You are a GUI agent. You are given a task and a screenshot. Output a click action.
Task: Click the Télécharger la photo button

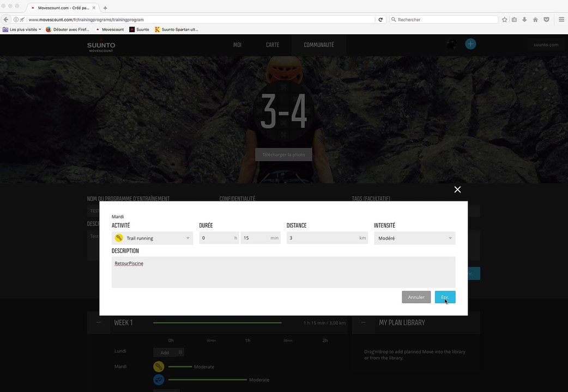pos(283,155)
